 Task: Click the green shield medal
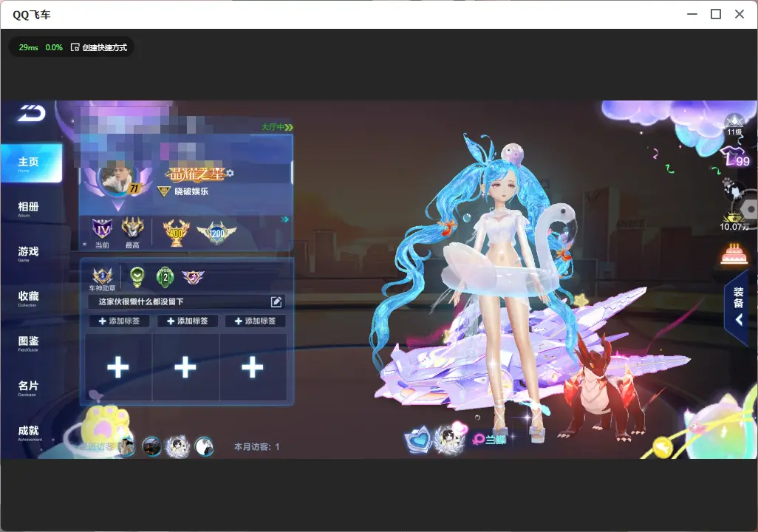(x=137, y=276)
